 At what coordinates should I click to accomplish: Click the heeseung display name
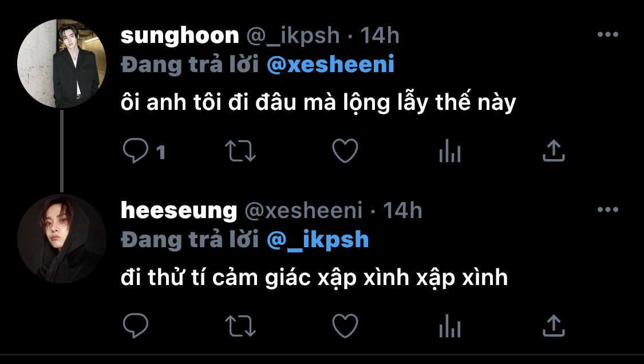point(179,211)
